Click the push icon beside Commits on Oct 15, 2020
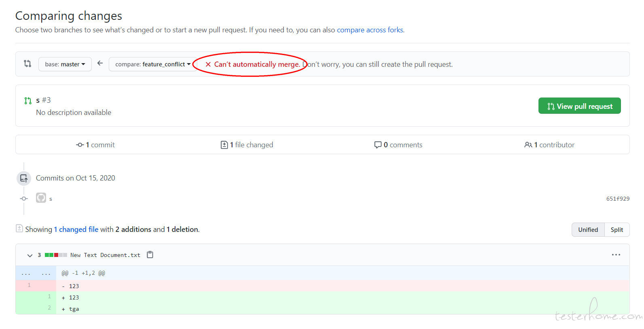This screenshot has width=644, height=329. (24, 178)
